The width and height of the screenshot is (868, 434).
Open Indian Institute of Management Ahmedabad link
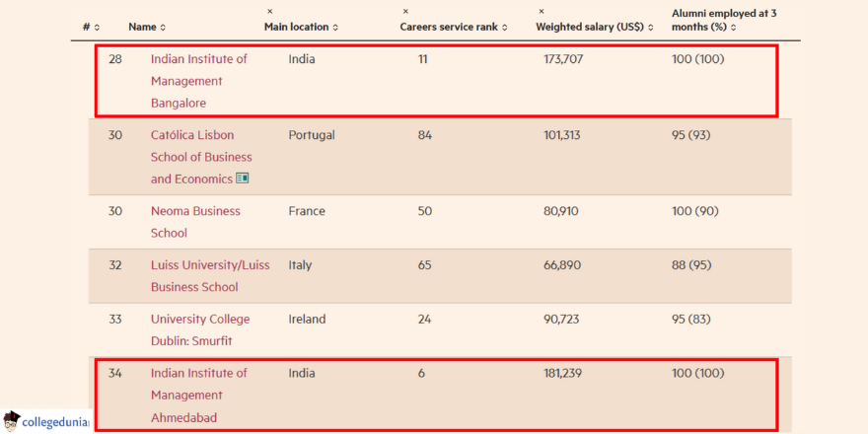(198, 396)
